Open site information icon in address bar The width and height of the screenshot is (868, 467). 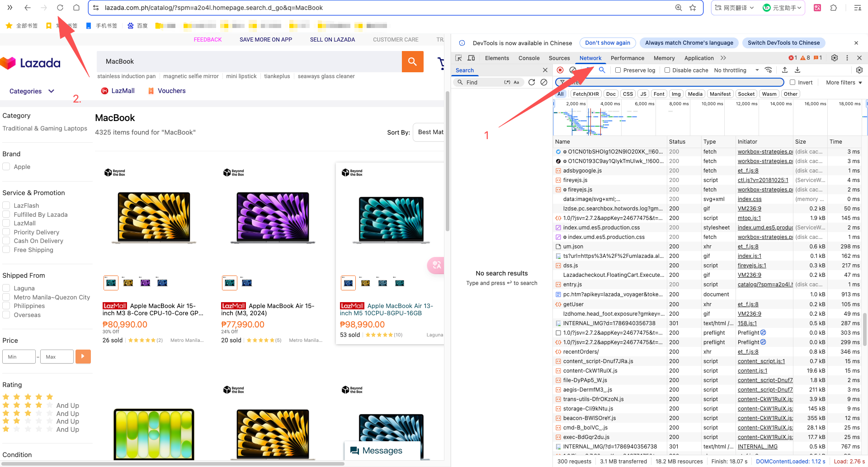pos(96,8)
